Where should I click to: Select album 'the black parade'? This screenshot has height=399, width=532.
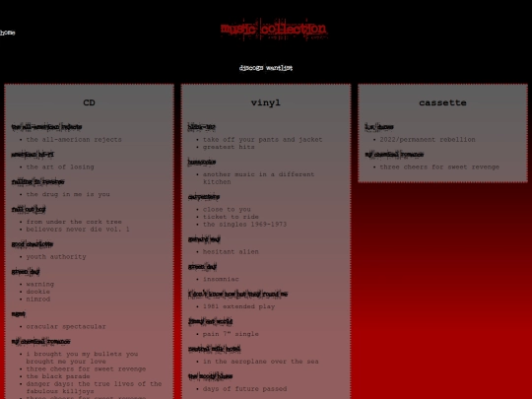tap(58, 376)
